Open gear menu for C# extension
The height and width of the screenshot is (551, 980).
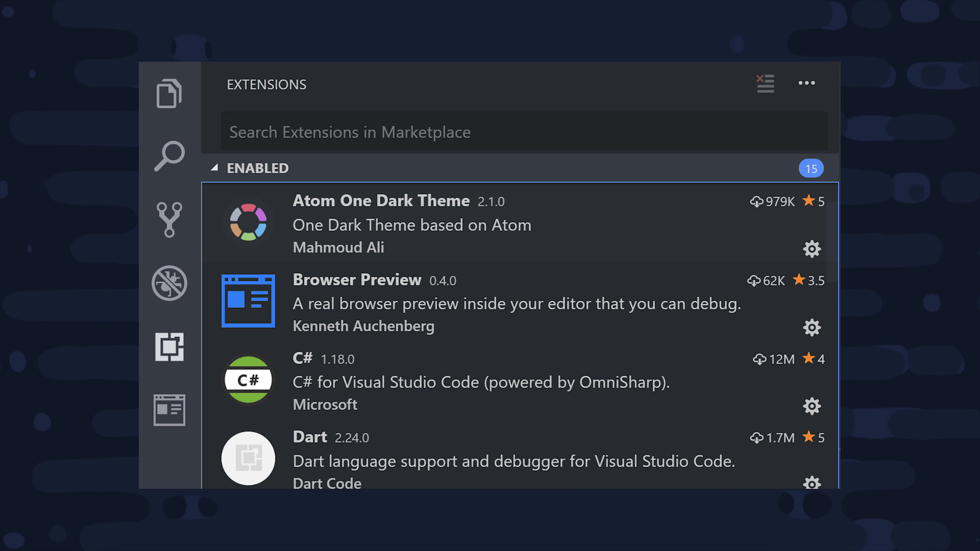(x=812, y=406)
